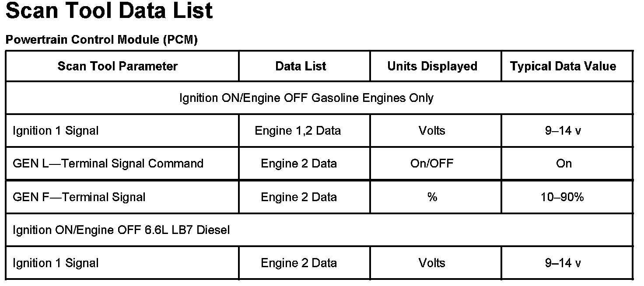Click the "%" units cell
This screenshot has height=286, width=644.
coord(432,197)
